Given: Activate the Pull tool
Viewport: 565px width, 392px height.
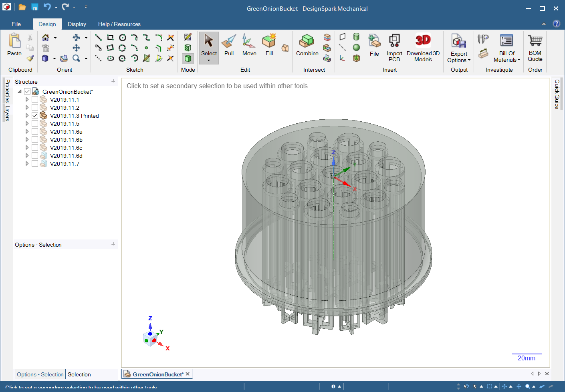Looking at the screenshot, I should coord(229,45).
